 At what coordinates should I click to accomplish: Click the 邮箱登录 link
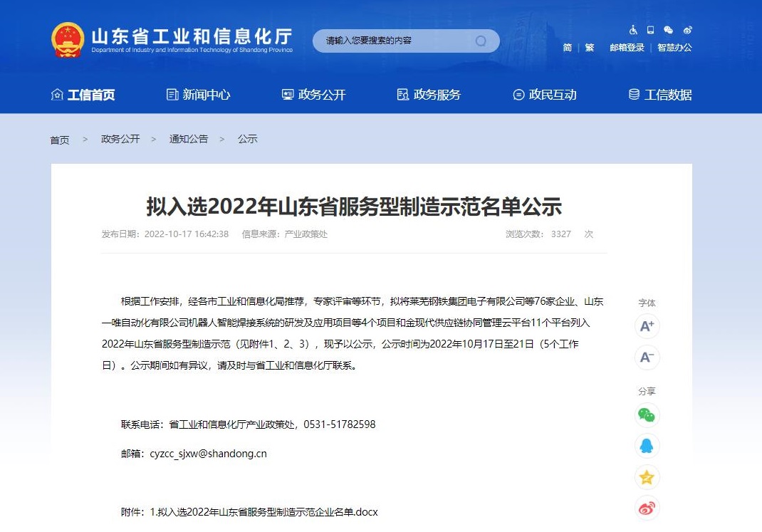click(x=627, y=48)
